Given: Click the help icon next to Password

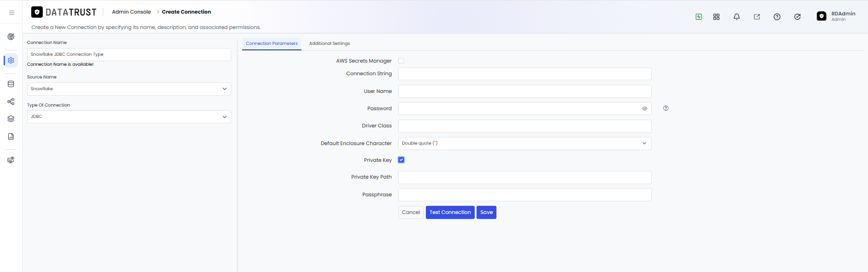Looking at the screenshot, I should tap(666, 108).
